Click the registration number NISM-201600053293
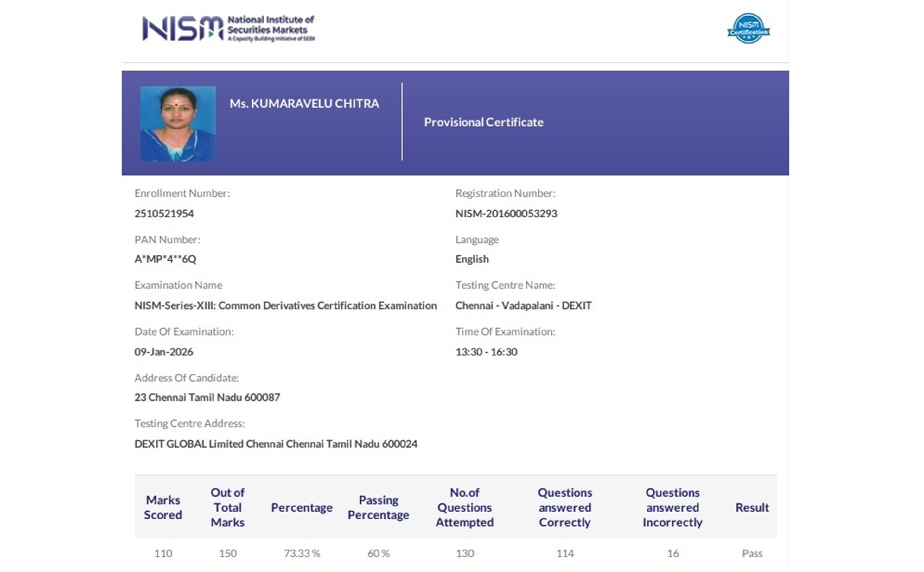924x572 pixels. coord(506,214)
